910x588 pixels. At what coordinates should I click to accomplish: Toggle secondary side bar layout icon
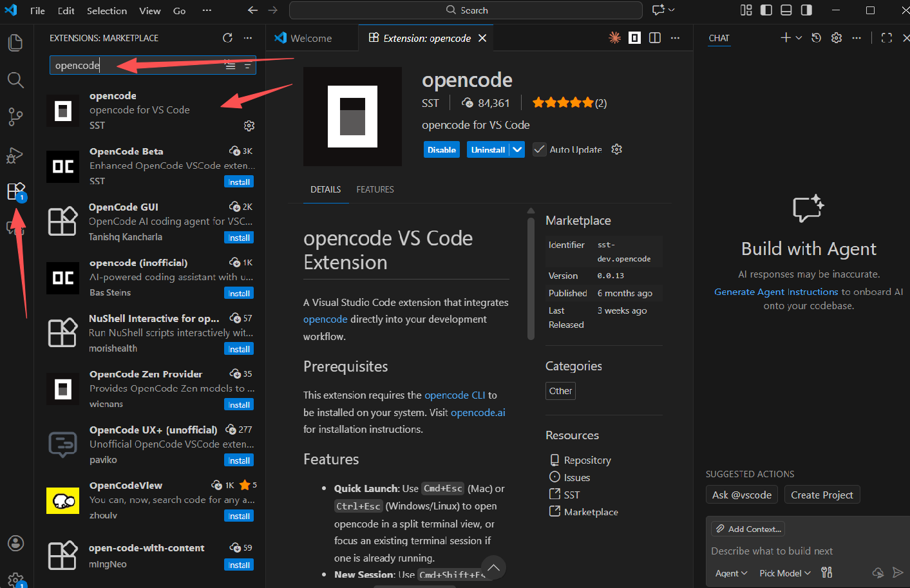[x=806, y=10]
